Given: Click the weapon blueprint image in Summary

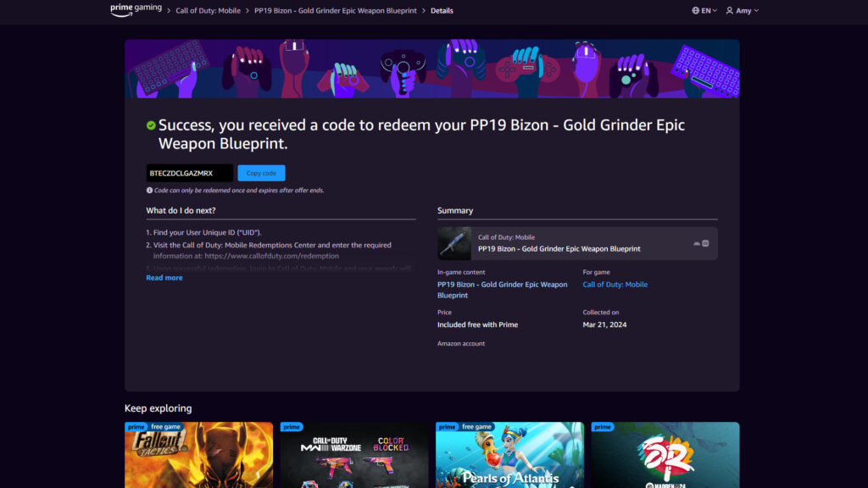Looking at the screenshot, I should (x=454, y=243).
